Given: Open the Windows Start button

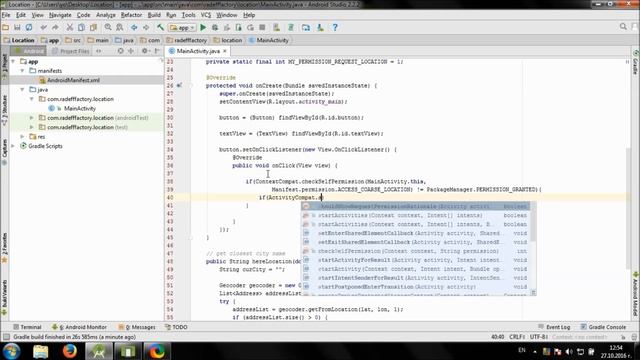Looking at the screenshot, I should pos(11,351).
